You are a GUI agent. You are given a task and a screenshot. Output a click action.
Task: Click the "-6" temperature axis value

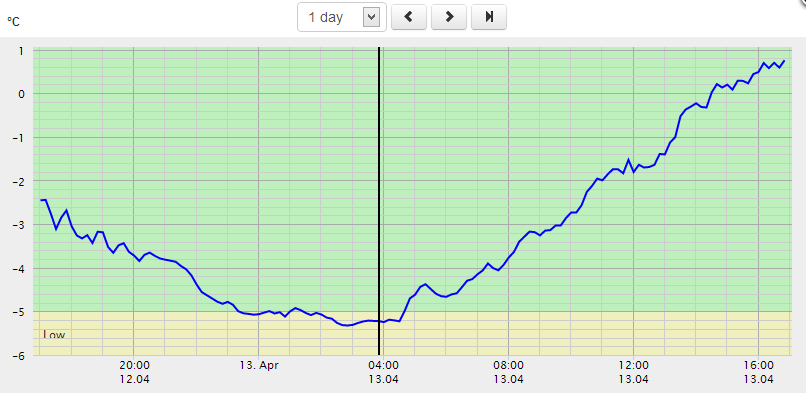click(x=20, y=355)
